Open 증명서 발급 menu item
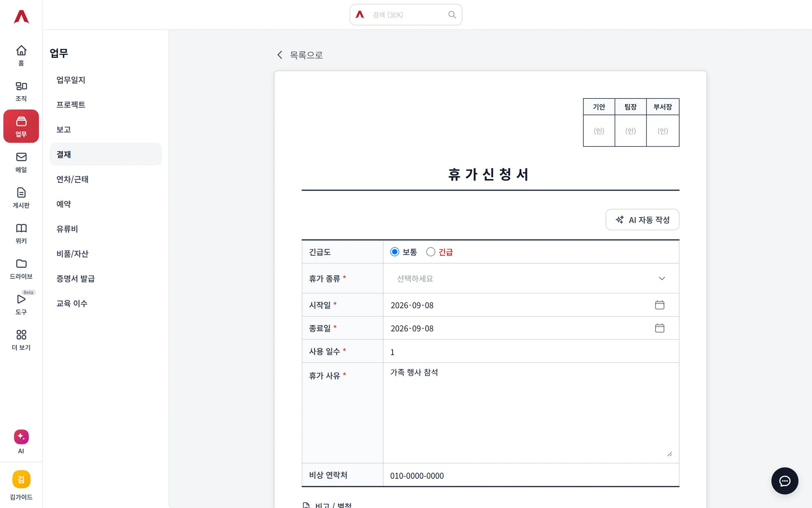The image size is (812, 508). point(106,278)
